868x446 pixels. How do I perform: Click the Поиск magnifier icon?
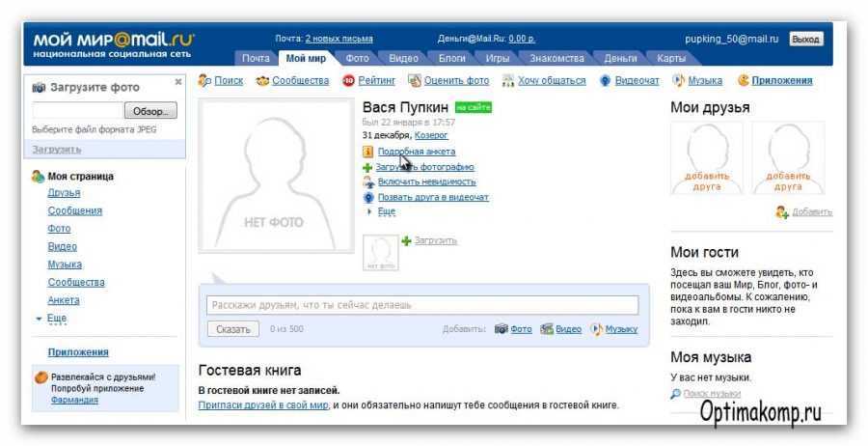coord(204,80)
